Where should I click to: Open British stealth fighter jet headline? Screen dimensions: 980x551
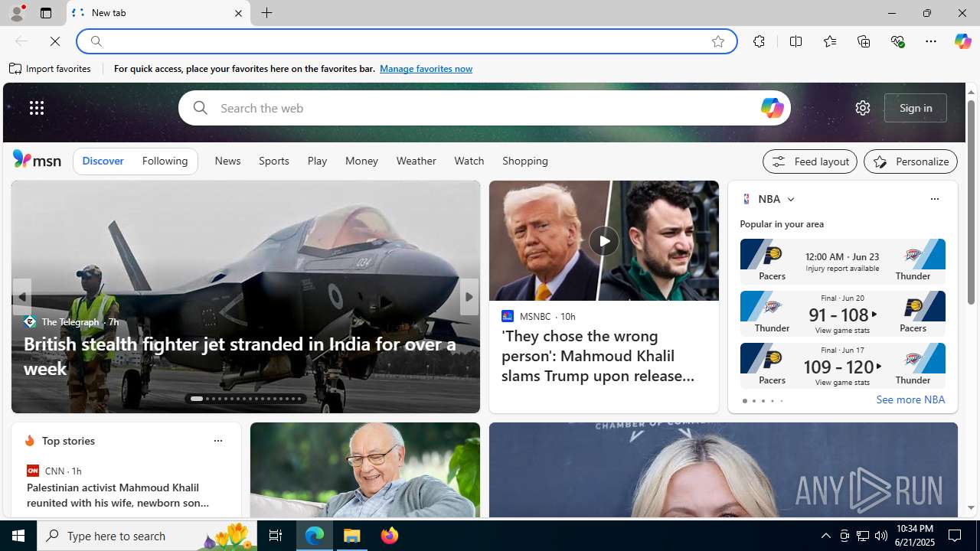click(x=240, y=356)
